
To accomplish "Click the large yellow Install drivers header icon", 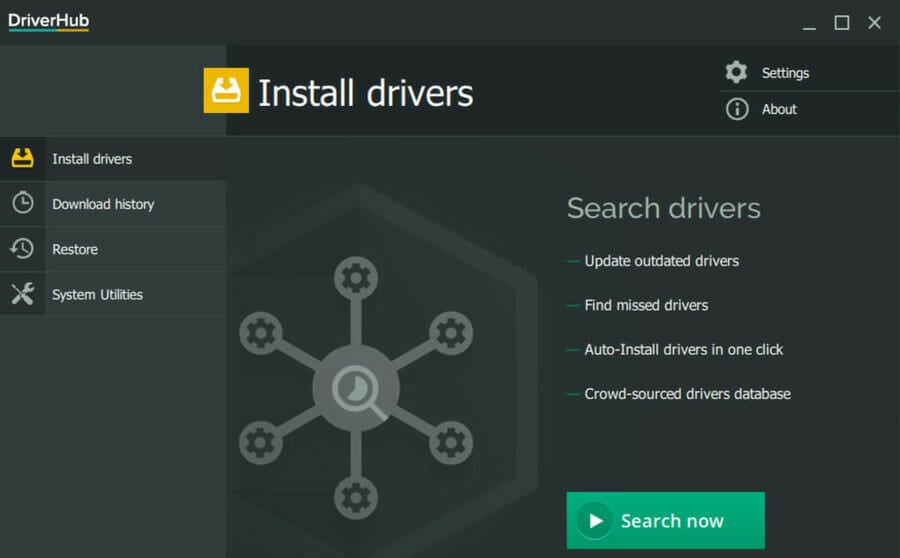I will click(x=226, y=91).
